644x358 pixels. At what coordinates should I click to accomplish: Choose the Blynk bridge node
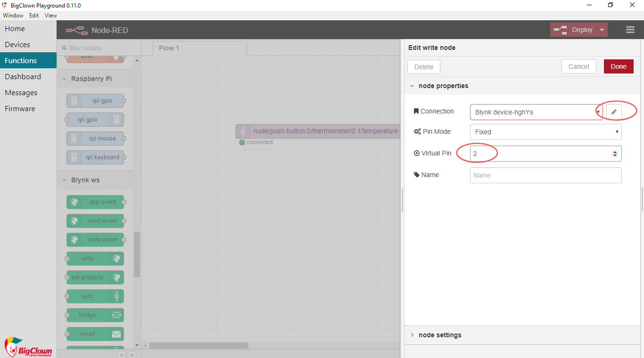(95, 315)
